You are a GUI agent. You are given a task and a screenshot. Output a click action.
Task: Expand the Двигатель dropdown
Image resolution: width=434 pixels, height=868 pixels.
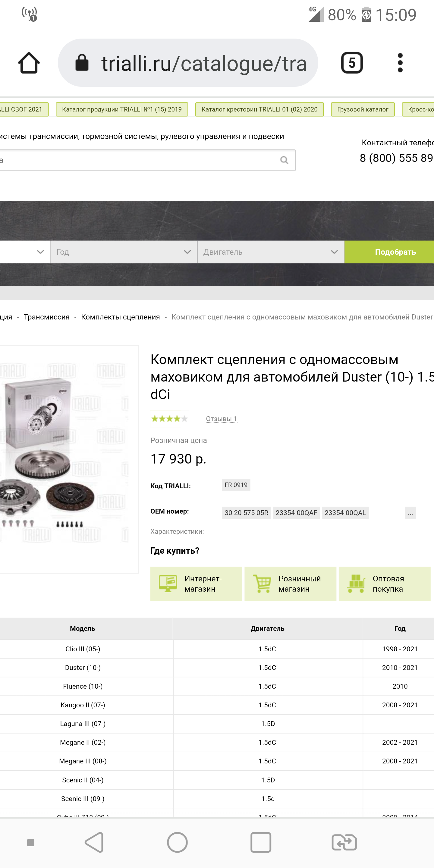271,252
